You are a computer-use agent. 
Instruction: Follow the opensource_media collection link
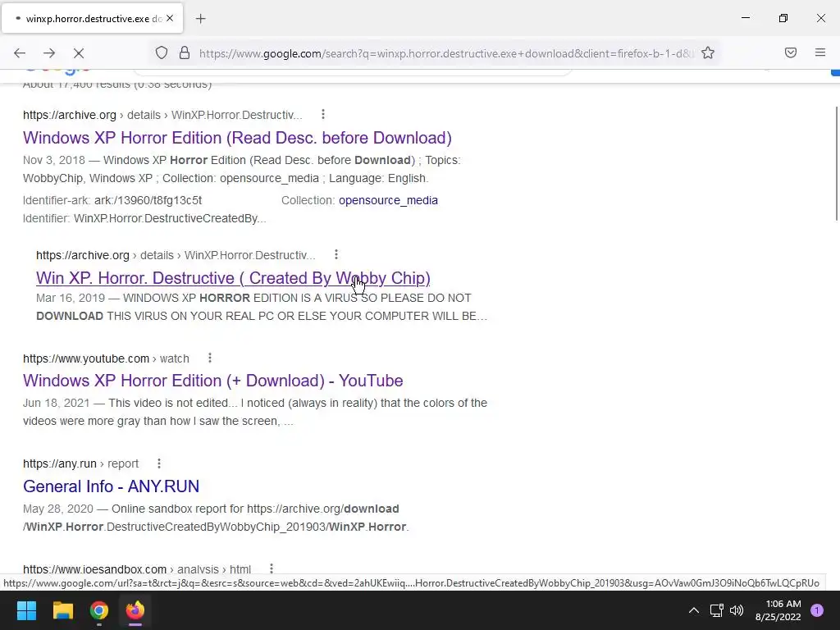[388, 200]
